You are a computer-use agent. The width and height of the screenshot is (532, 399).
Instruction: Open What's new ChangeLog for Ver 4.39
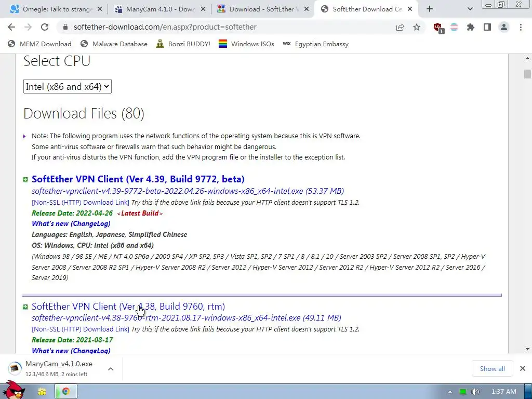(x=71, y=223)
